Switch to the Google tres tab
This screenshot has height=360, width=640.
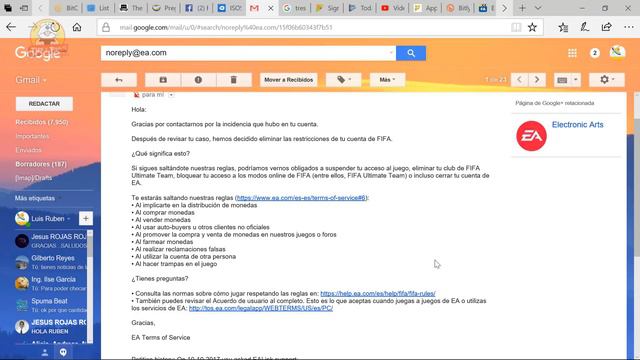(x=294, y=8)
